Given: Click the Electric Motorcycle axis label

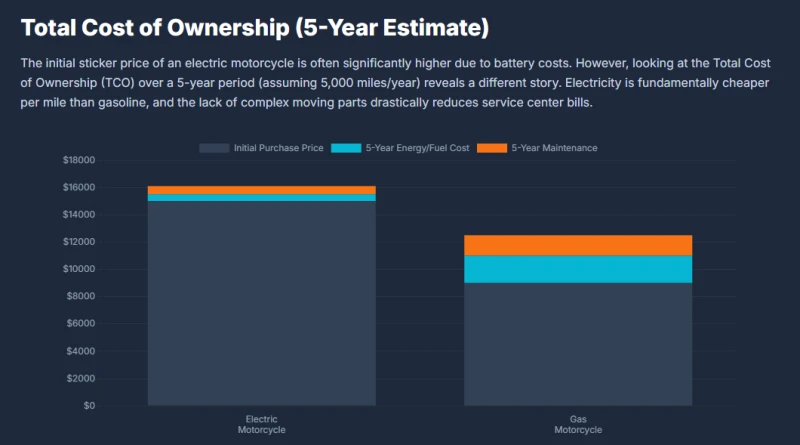Looking at the screenshot, I should coord(262,425).
